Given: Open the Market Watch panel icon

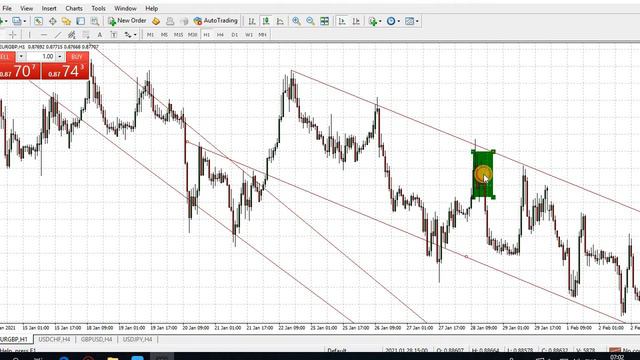Looking at the screenshot, I should tap(38, 21).
